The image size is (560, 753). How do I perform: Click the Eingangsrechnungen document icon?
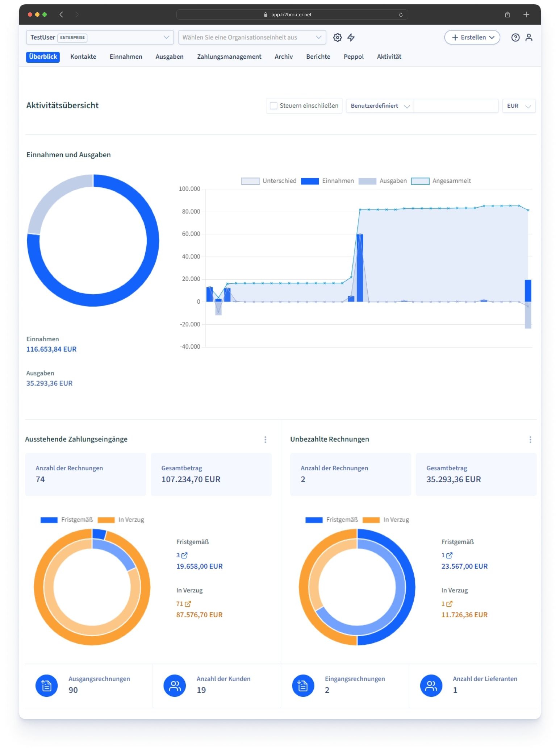303,686
